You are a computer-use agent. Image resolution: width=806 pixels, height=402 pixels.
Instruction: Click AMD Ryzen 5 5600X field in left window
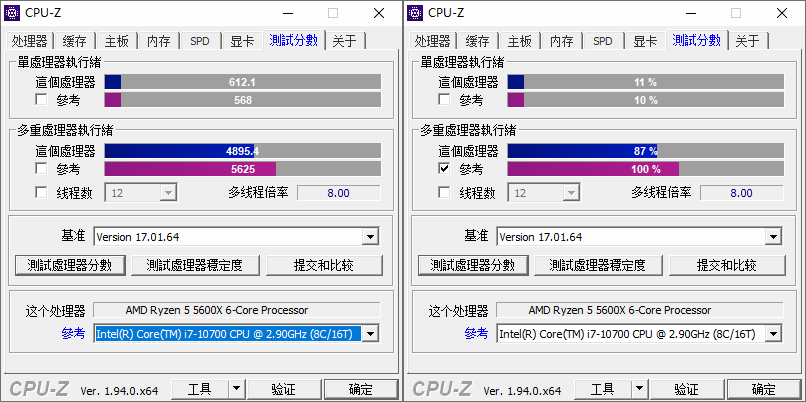point(237,310)
